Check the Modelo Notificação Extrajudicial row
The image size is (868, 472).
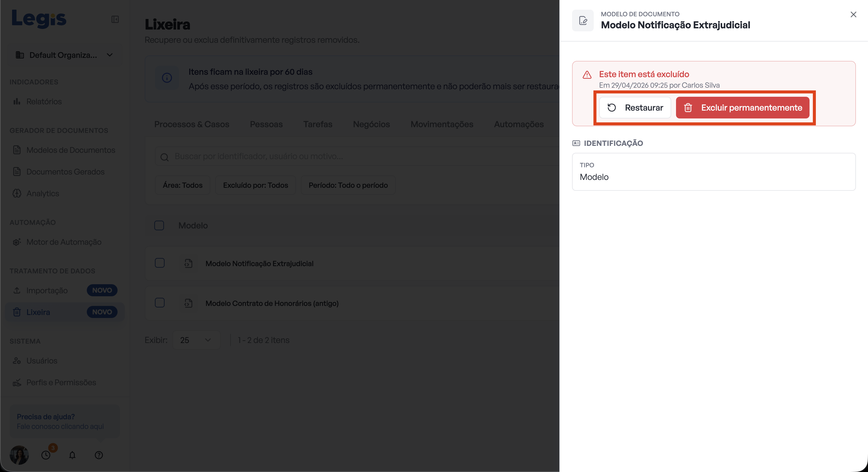(x=160, y=263)
